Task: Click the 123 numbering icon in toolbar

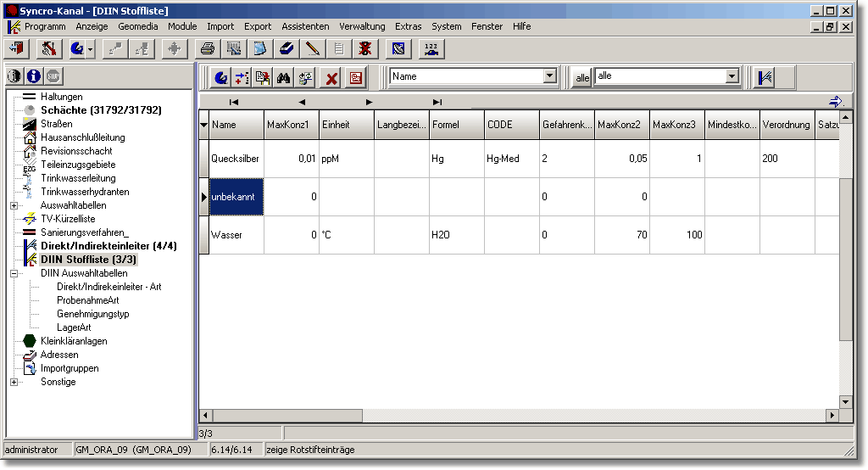Action: pos(431,48)
